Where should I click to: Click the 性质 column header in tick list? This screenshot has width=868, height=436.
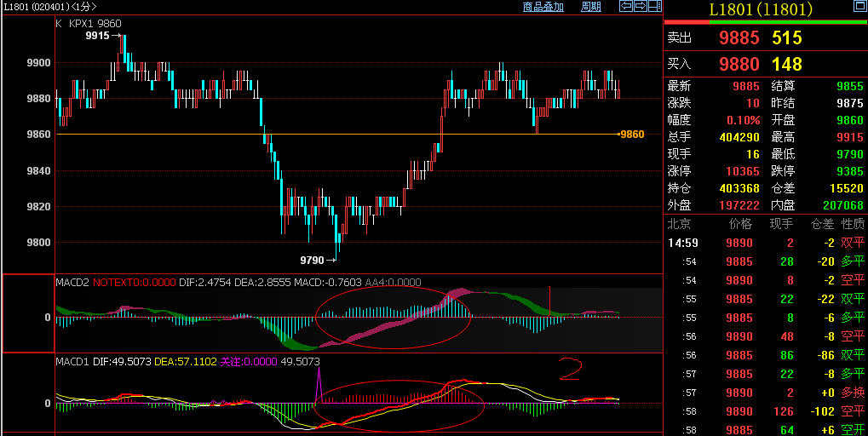(853, 224)
